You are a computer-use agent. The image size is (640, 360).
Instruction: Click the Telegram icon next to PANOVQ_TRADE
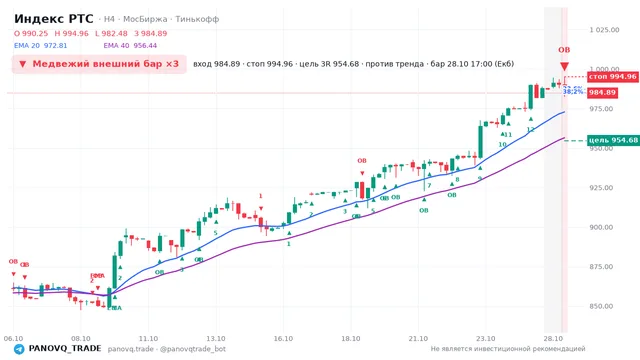pos(19,349)
